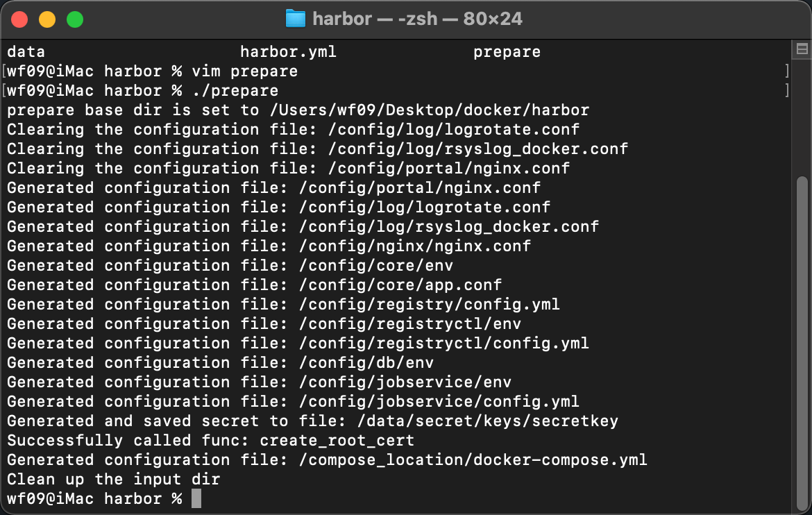Click the "Clean up the input dir" line
This screenshot has width=812, height=515.
pyautogui.click(x=113, y=480)
